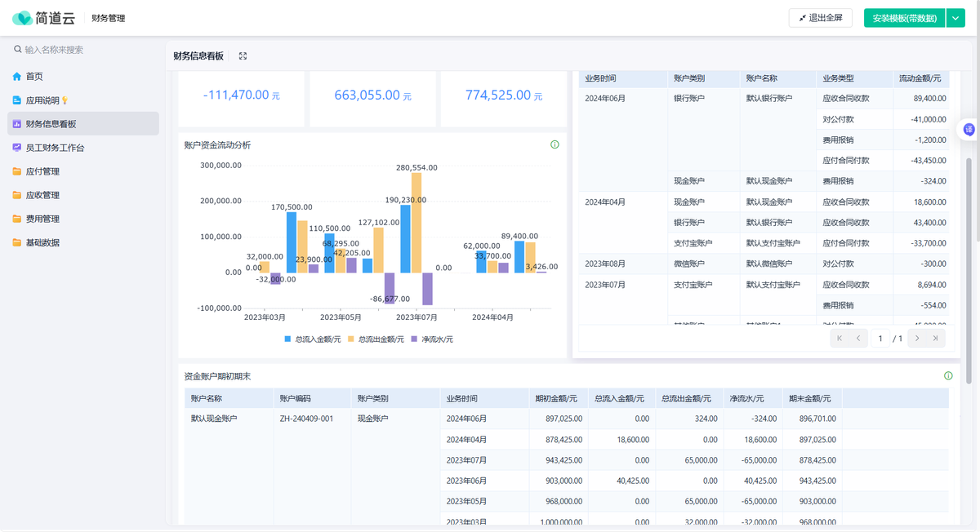Toggle 总流入金额/元 legend series
The image size is (980, 532).
point(312,339)
